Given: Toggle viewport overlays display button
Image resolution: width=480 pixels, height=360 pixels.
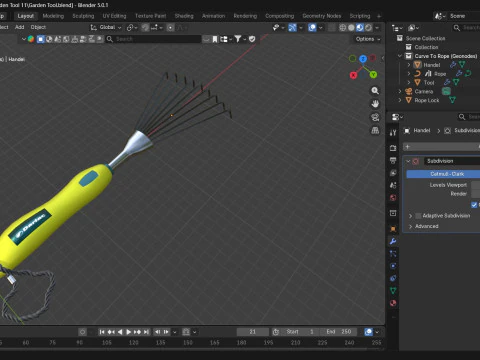Looking at the screenshot, I should coord(312,28).
